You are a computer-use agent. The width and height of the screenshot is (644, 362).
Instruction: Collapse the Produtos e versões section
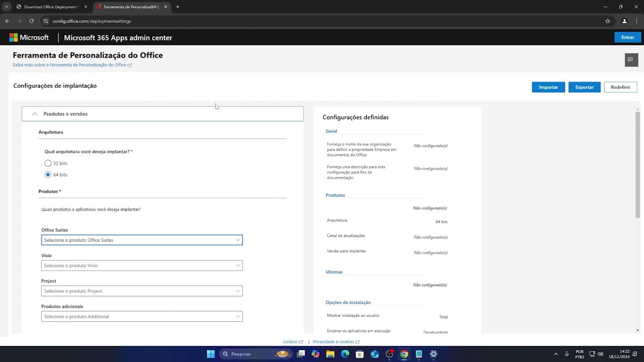[x=163, y=114]
